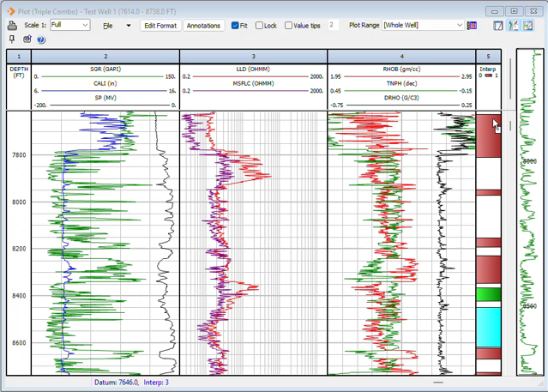Screen dimensions: 548x392
Task: Enable the Lock checkbox
Action: pyautogui.click(x=260, y=26)
